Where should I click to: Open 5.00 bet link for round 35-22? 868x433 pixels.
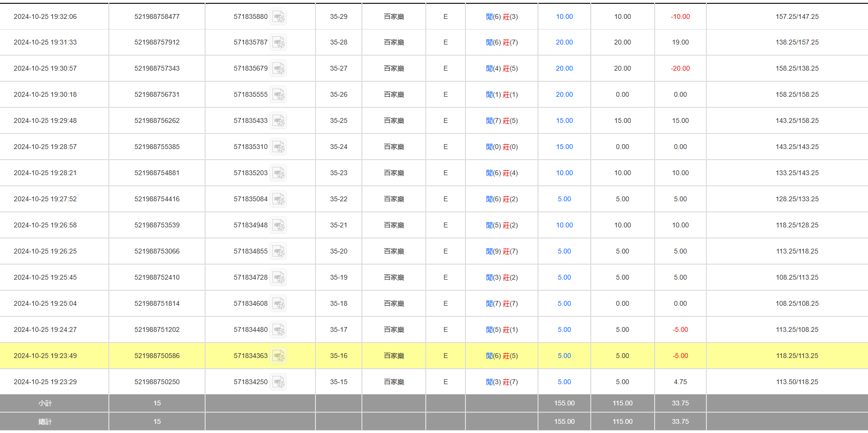(564, 199)
